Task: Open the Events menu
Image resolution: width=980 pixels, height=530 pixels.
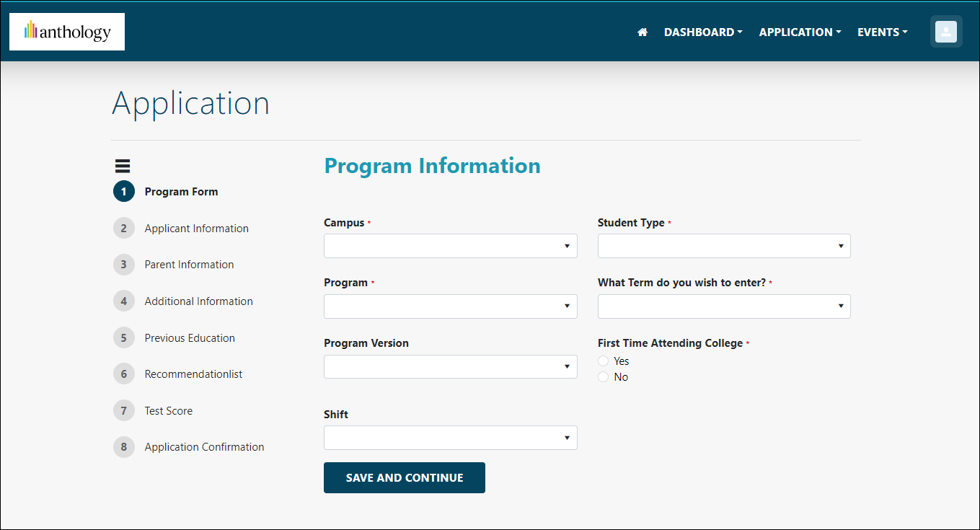Action: [x=881, y=32]
